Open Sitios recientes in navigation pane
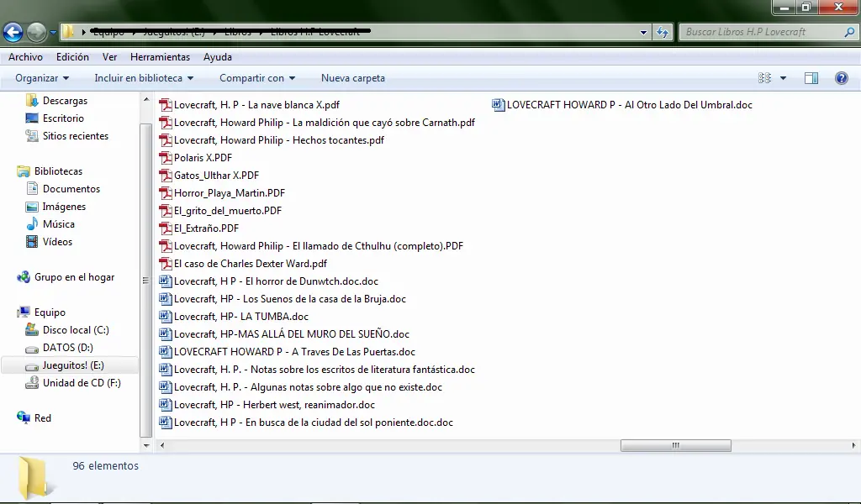861x504 pixels. [75, 136]
